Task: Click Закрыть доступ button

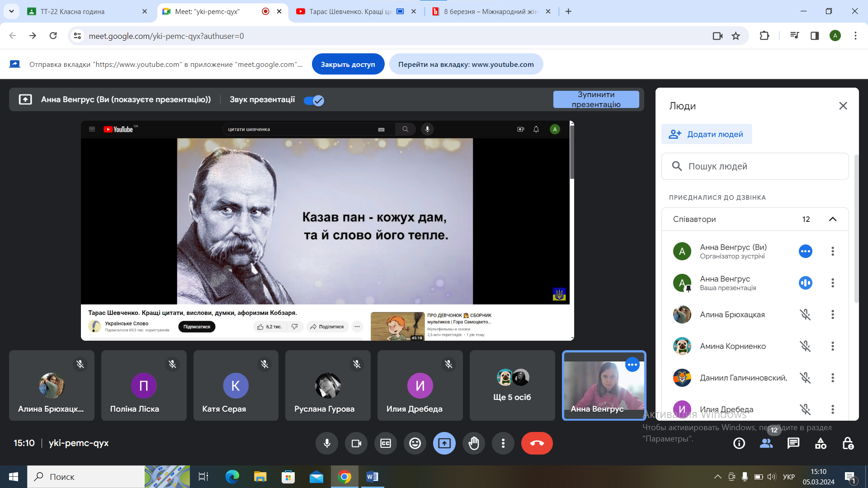Action: tap(348, 64)
